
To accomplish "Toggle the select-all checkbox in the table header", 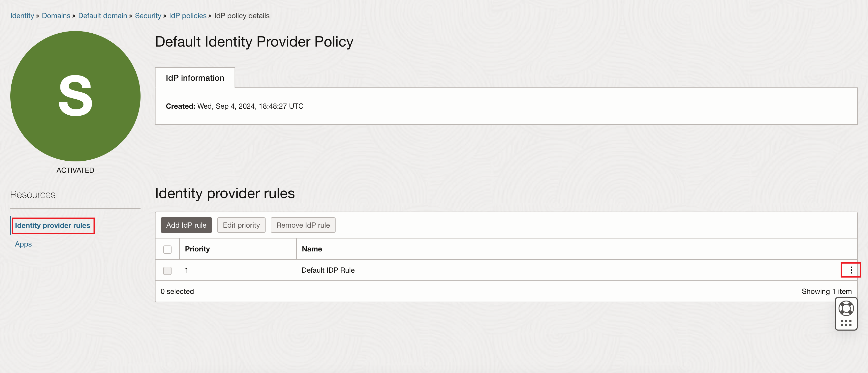I will pyautogui.click(x=167, y=249).
